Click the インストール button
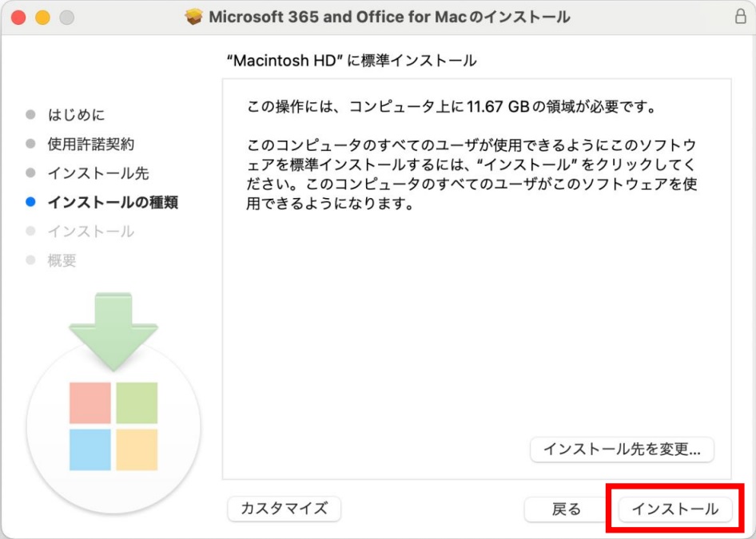This screenshot has height=539, width=756. [675, 509]
